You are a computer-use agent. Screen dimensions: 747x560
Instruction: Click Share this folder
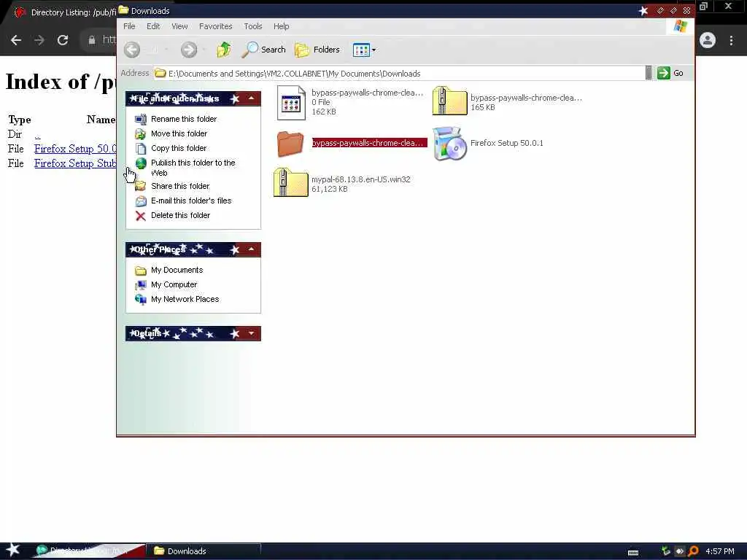point(180,186)
